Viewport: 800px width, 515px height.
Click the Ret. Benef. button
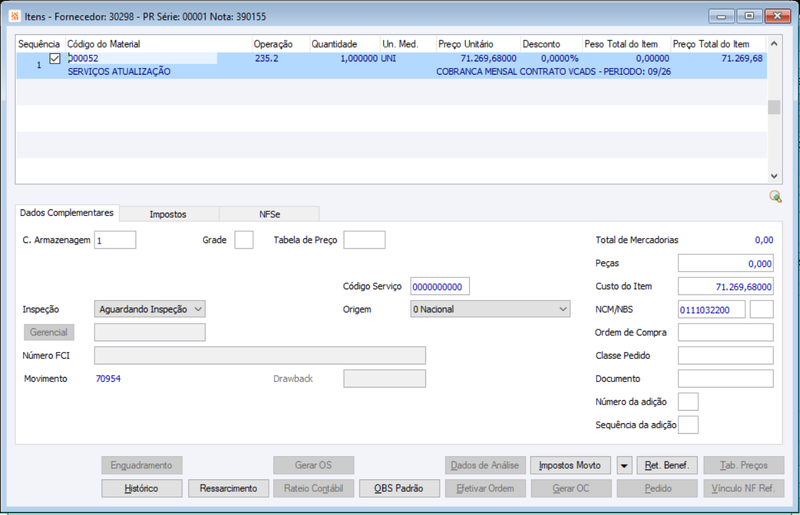coord(667,465)
